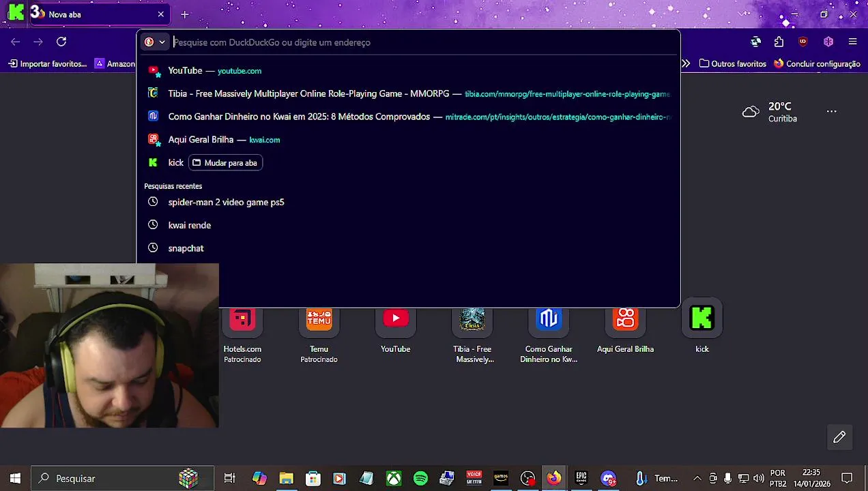Open the Temu sponsored shortcut tile
868x491 pixels.
[319, 331]
